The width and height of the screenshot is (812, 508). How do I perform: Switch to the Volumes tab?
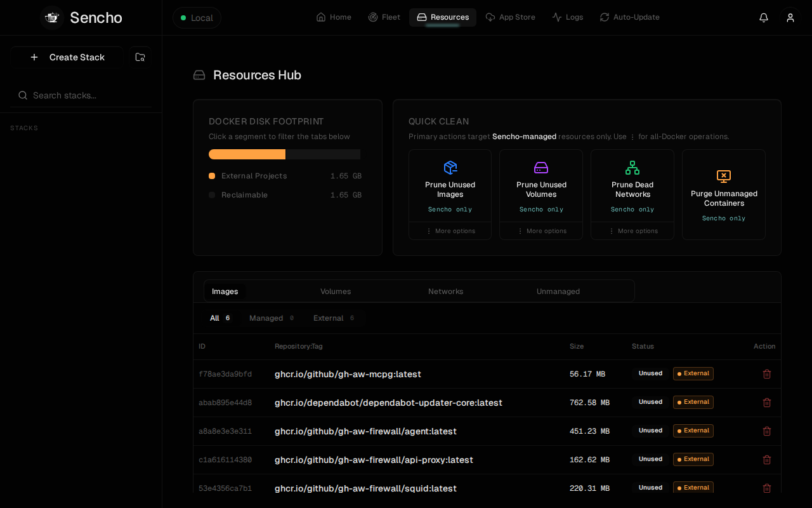[336, 291]
